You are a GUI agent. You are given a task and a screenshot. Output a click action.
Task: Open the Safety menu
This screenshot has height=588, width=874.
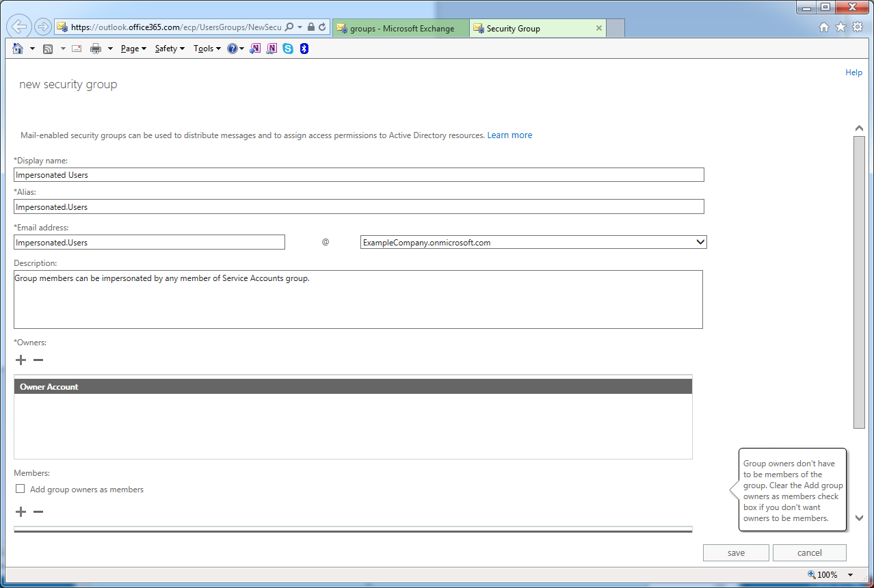(x=170, y=49)
